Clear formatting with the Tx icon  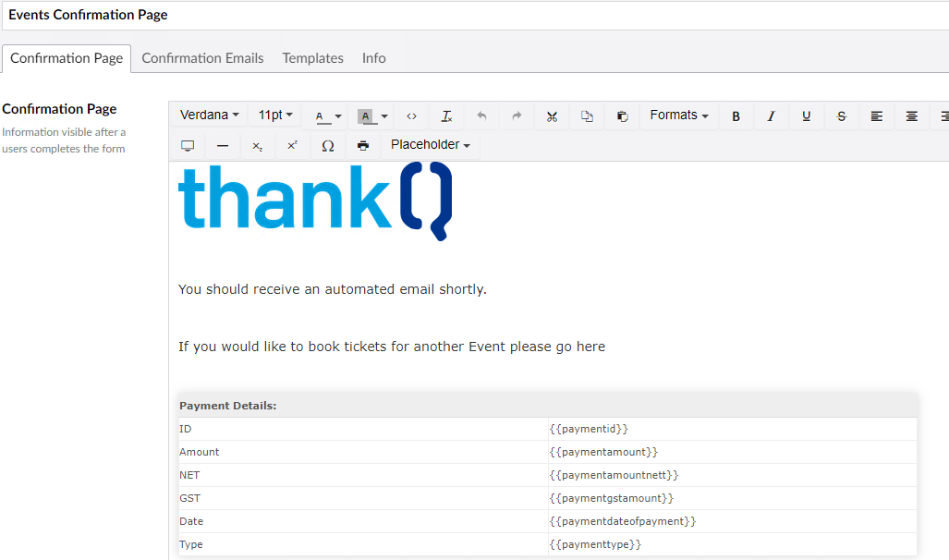coord(446,116)
